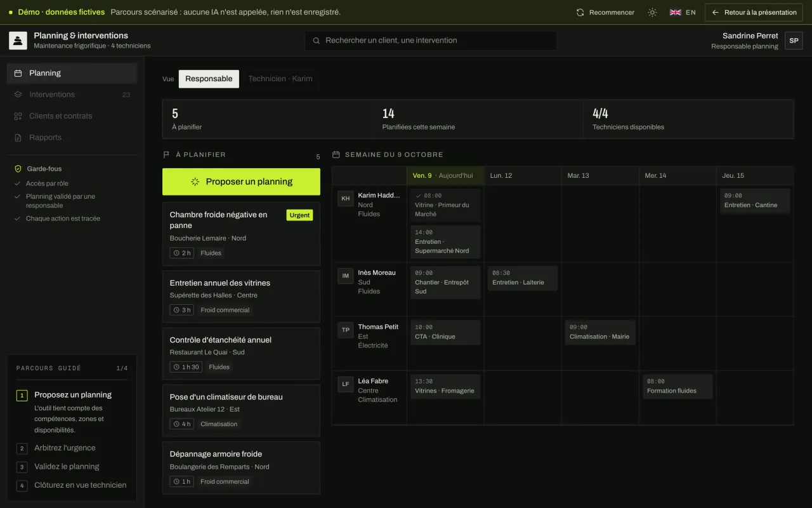Open 08:00 Vitrine Primeur du Marché event
812x508 pixels.
coord(445,205)
